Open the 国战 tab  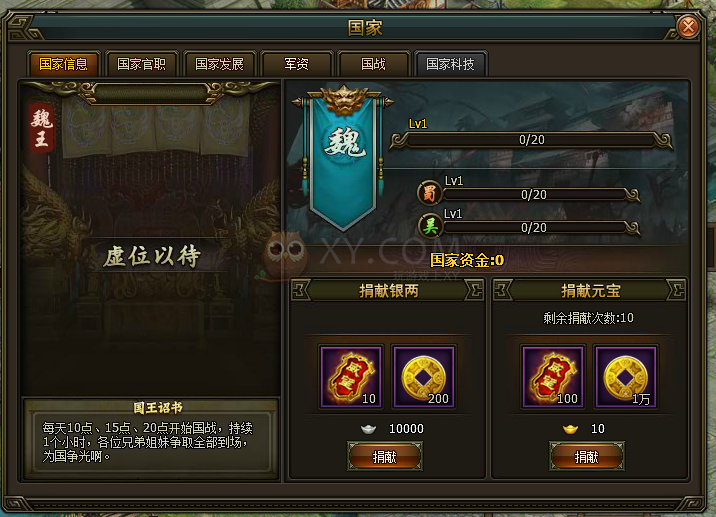tap(373, 64)
